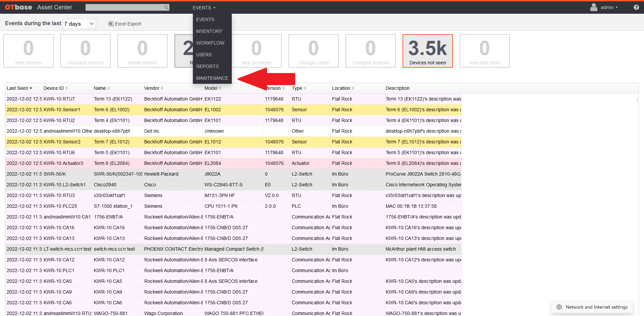Screen dimensions: 644x316
Task: Sort by Vendor column arrows
Action: pyautogui.click(x=162, y=88)
